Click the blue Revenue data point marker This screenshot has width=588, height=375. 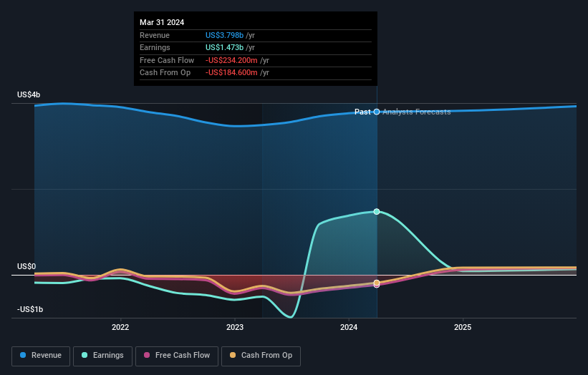click(377, 112)
